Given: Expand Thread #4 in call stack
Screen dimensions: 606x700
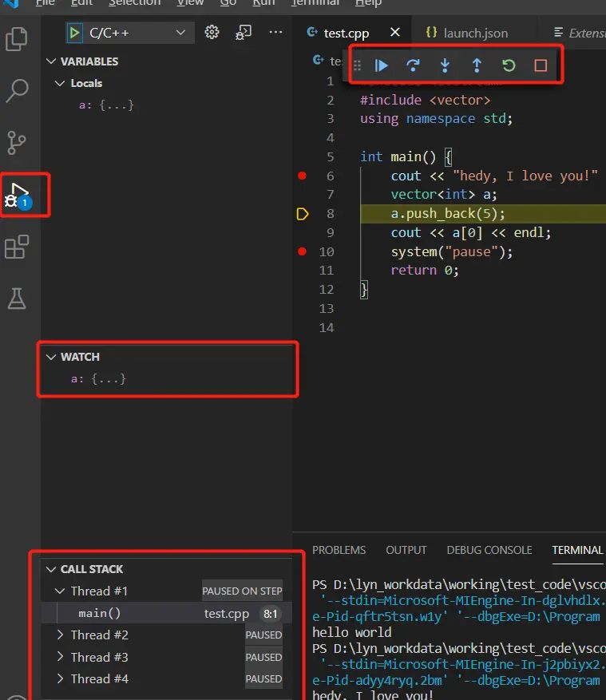Looking at the screenshot, I should pyautogui.click(x=60, y=678).
